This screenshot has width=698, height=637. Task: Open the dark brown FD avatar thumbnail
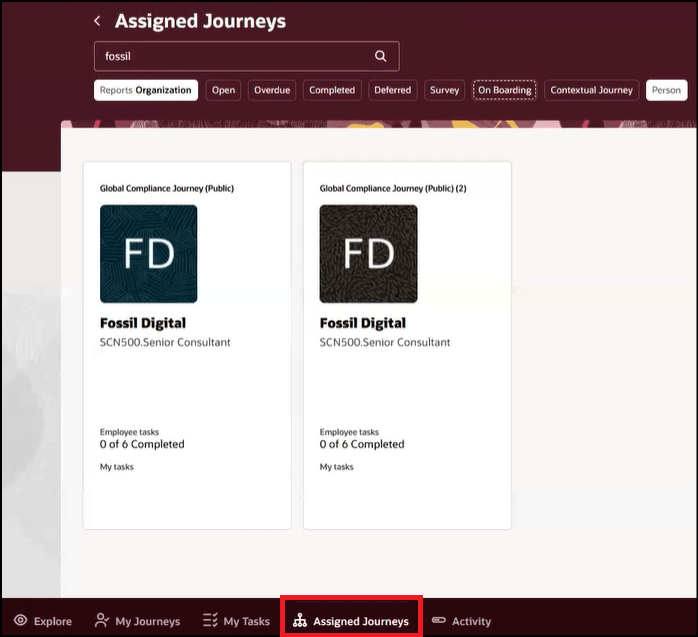coord(369,254)
